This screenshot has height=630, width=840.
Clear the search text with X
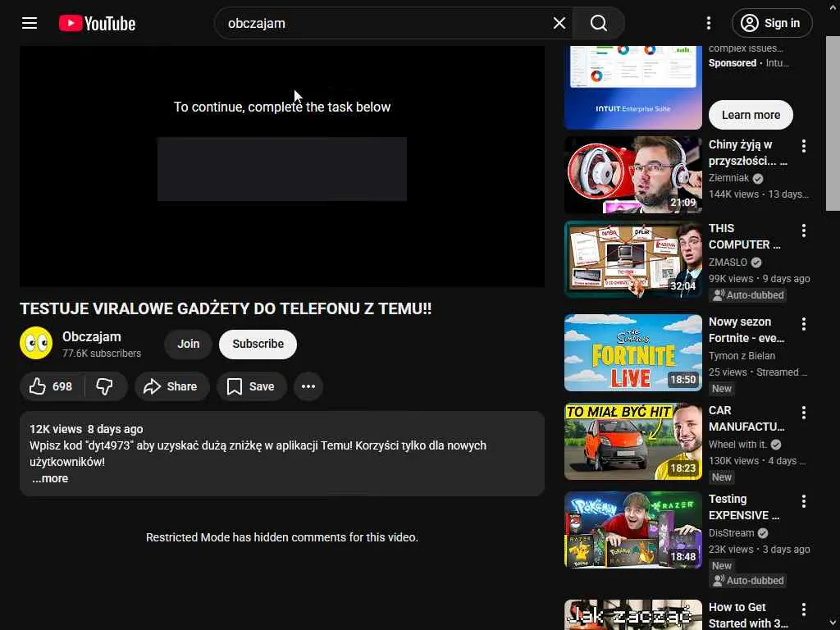point(559,23)
